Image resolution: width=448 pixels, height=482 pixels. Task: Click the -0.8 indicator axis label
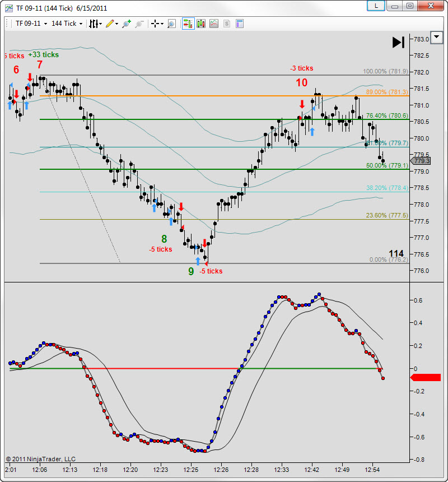(419, 460)
